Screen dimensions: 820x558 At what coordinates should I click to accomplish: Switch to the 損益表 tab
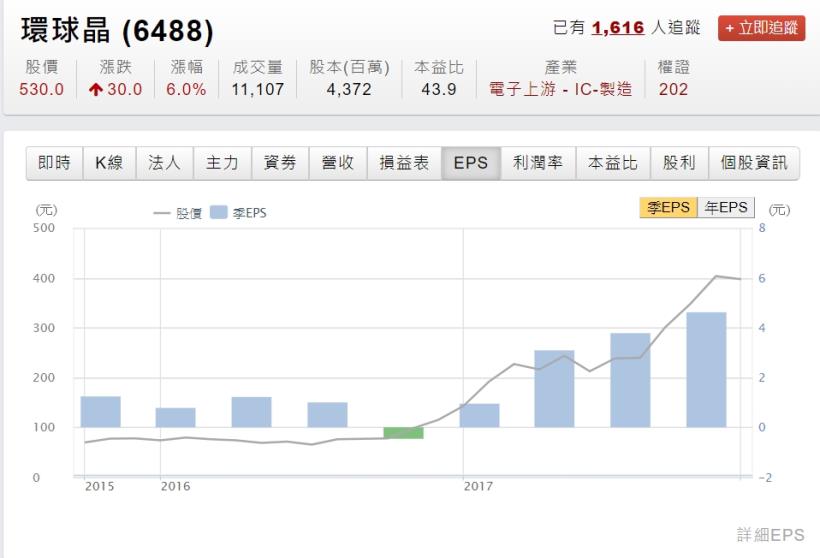click(x=404, y=163)
